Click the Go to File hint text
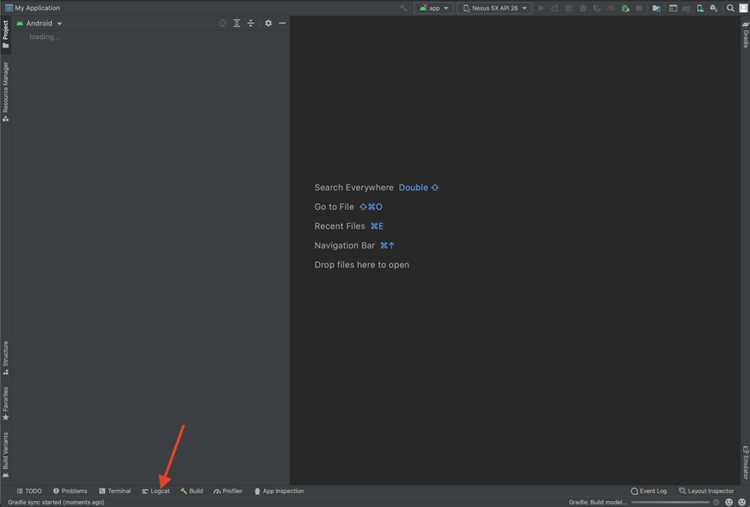 coord(334,207)
